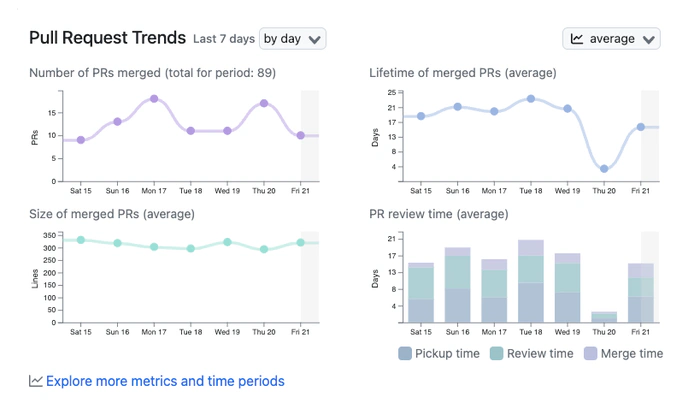Viewport: 700px width, 409px height.
Task: Select the Tue 18 point on Lifetime chart
Action: [531, 99]
